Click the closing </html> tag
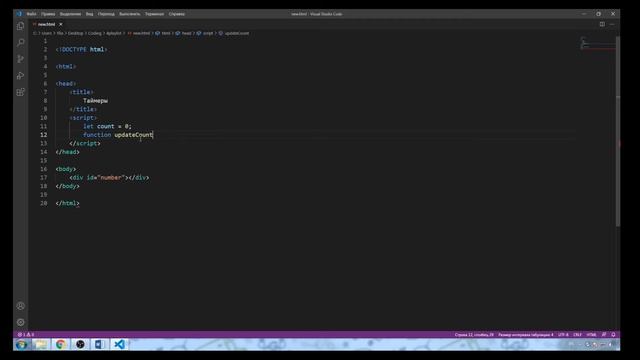 67,203
